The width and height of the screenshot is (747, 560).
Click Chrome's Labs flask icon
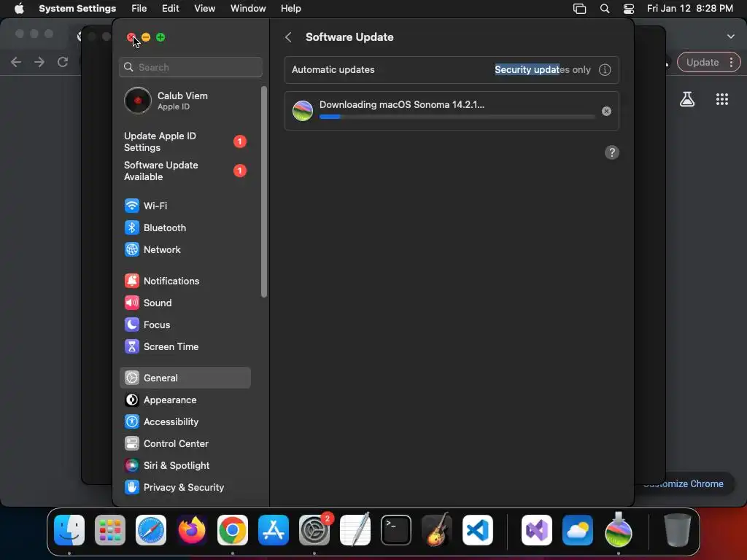tap(687, 99)
